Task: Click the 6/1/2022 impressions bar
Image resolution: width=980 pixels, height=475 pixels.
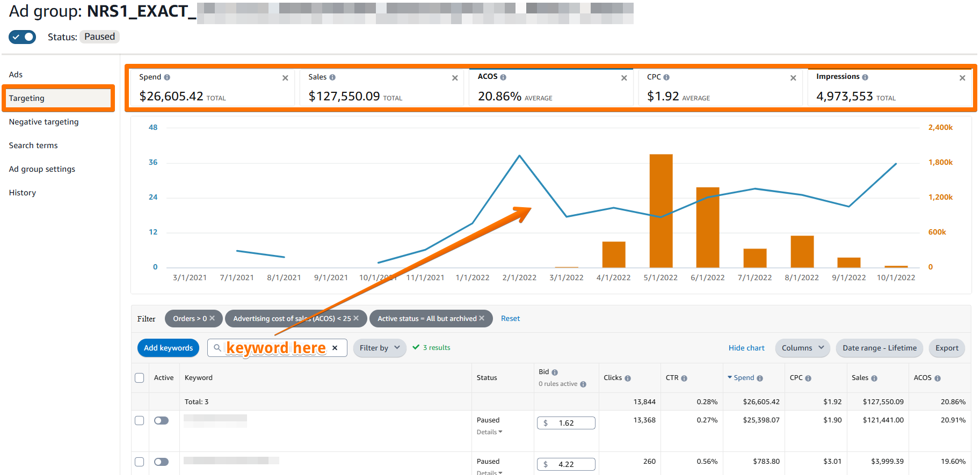Action: 708,228
